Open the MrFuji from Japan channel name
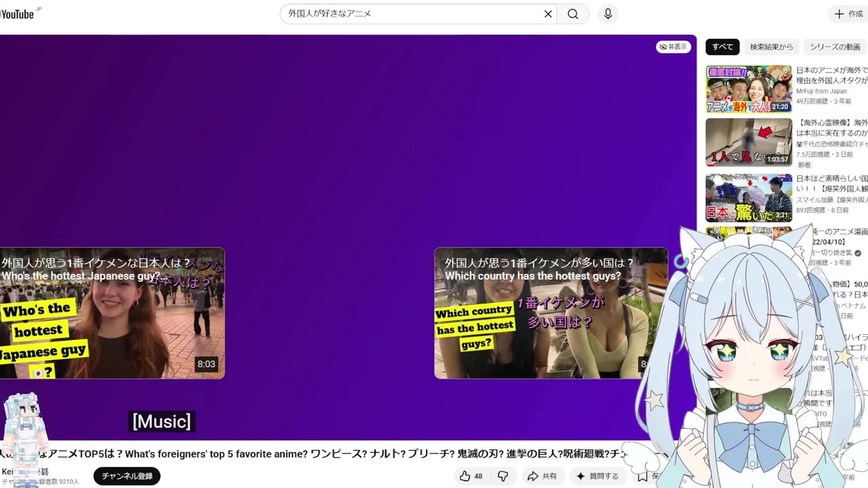The image size is (868, 488). pyautogui.click(x=821, y=91)
